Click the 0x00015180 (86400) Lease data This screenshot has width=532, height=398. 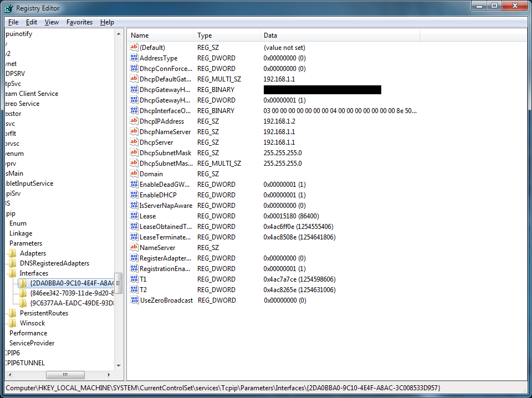[x=291, y=216]
